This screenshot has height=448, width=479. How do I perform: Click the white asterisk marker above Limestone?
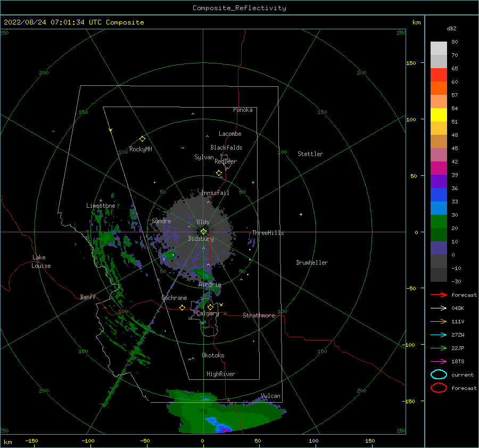point(101,201)
